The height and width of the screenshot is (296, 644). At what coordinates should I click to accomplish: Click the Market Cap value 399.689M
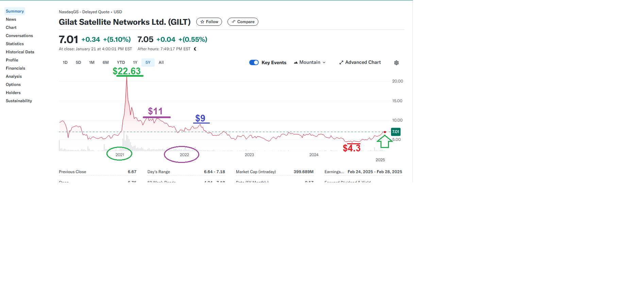[304, 172]
